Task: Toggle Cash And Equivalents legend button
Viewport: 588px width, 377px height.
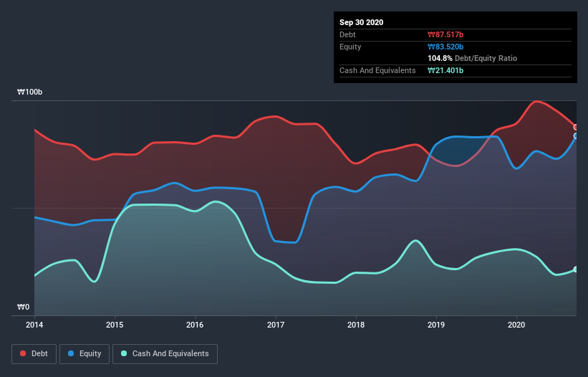Action: click(165, 354)
